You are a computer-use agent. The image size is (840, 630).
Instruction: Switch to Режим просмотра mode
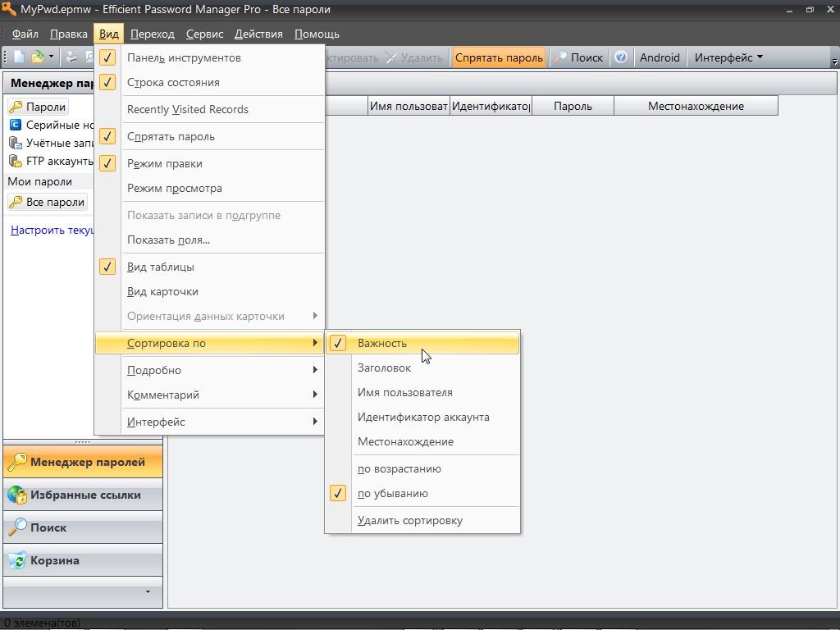(209, 188)
